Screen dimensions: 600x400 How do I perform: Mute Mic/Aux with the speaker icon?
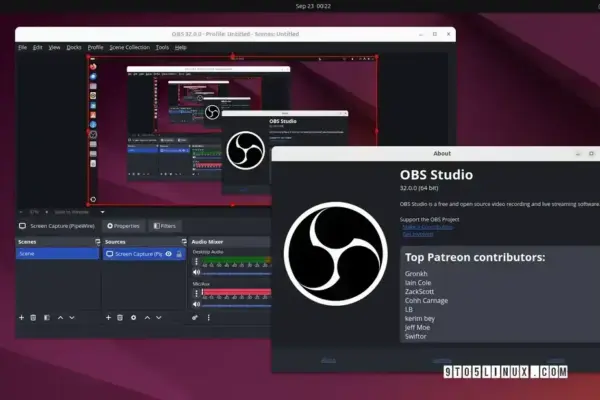[x=196, y=304]
